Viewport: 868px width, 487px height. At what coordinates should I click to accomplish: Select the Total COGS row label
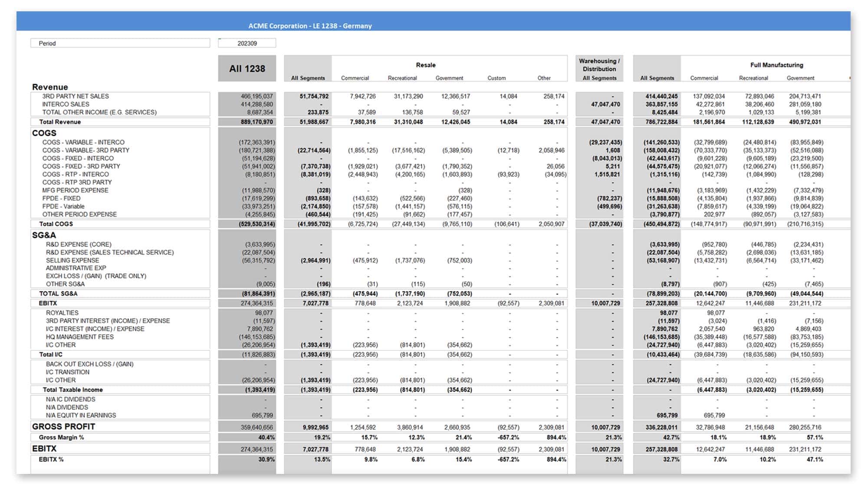pyautogui.click(x=56, y=224)
